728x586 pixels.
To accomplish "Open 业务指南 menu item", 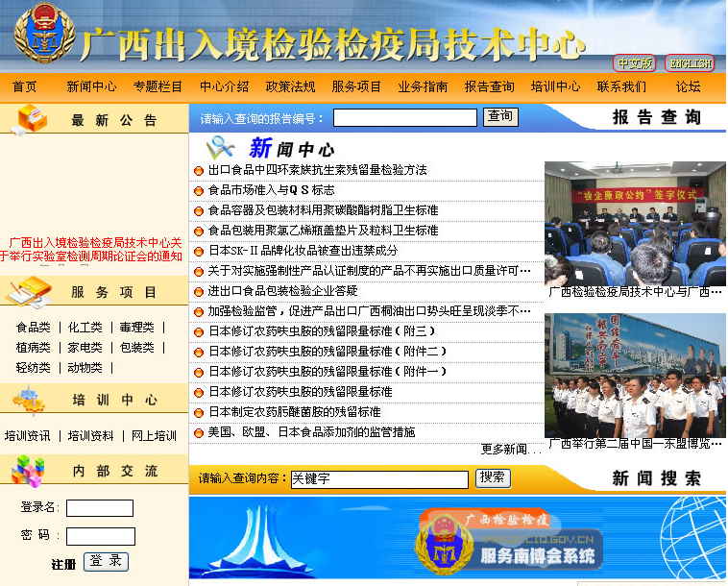I will (423, 86).
